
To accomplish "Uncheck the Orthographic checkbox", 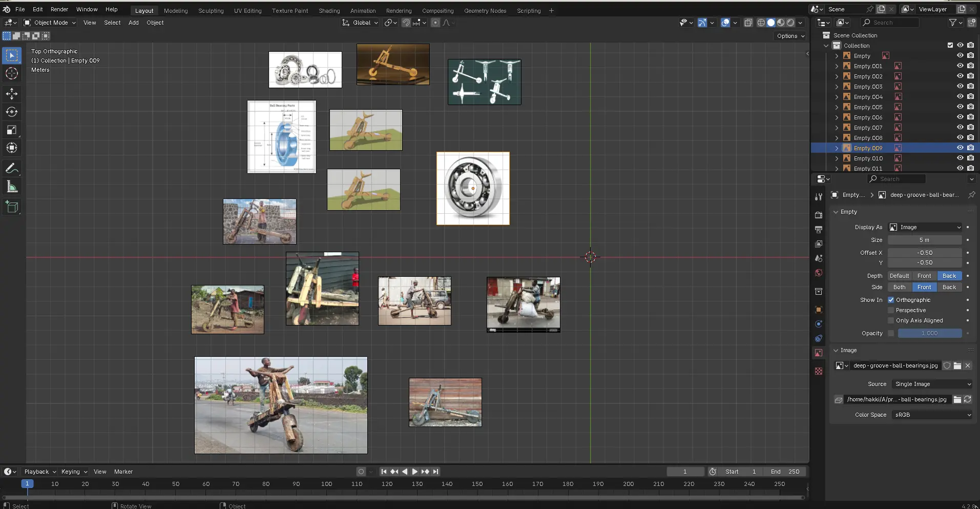I will click(891, 300).
